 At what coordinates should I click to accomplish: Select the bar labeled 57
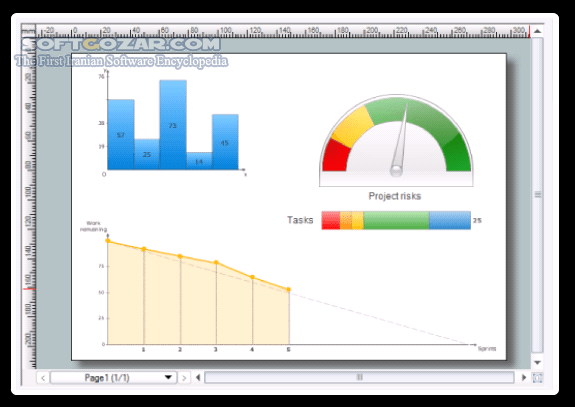[x=121, y=135]
